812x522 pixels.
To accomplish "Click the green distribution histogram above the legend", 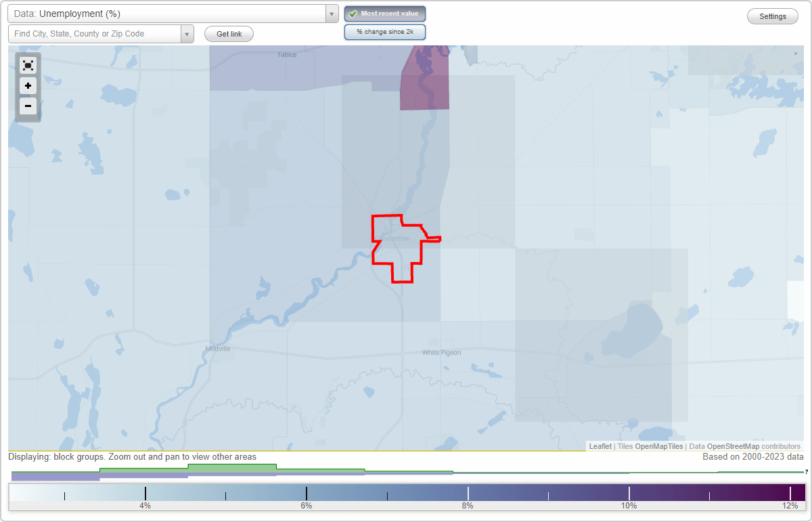I will point(233,468).
